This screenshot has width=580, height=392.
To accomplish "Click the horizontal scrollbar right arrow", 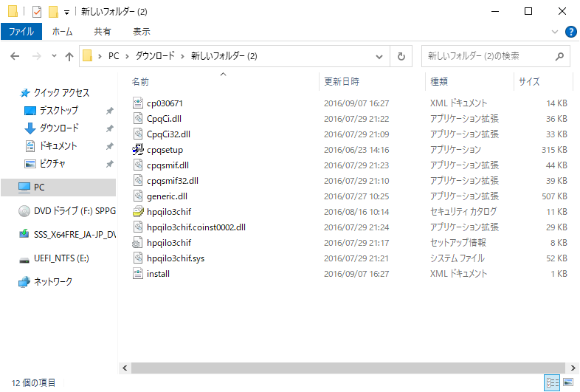I will point(573,368).
